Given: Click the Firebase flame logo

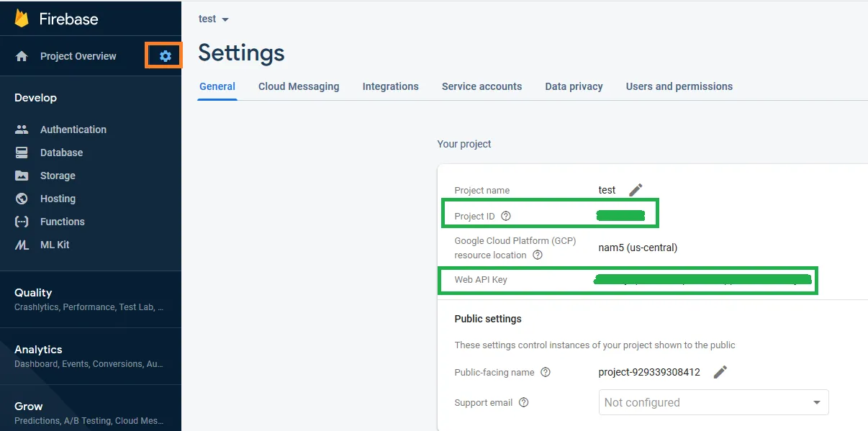Looking at the screenshot, I should click(x=22, y=19).
